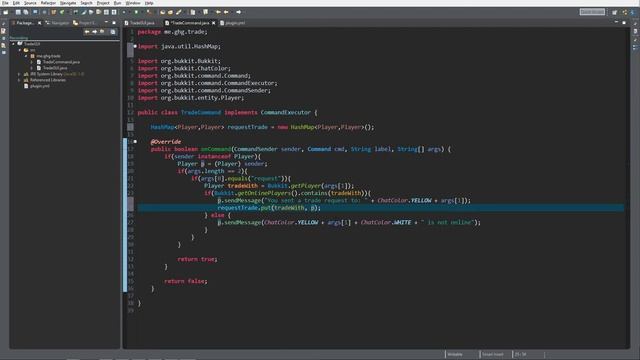
Task: Click the 'return true;' line in editor
Action: click(198, 259)
